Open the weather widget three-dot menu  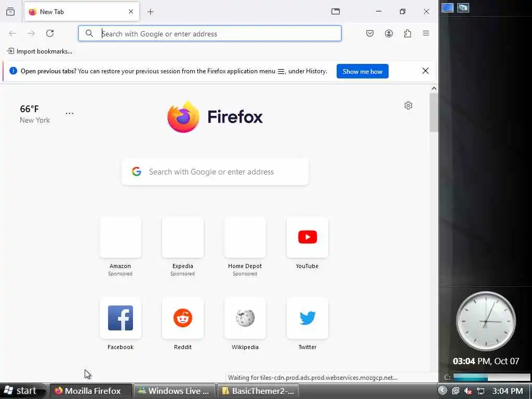(70, 113)
